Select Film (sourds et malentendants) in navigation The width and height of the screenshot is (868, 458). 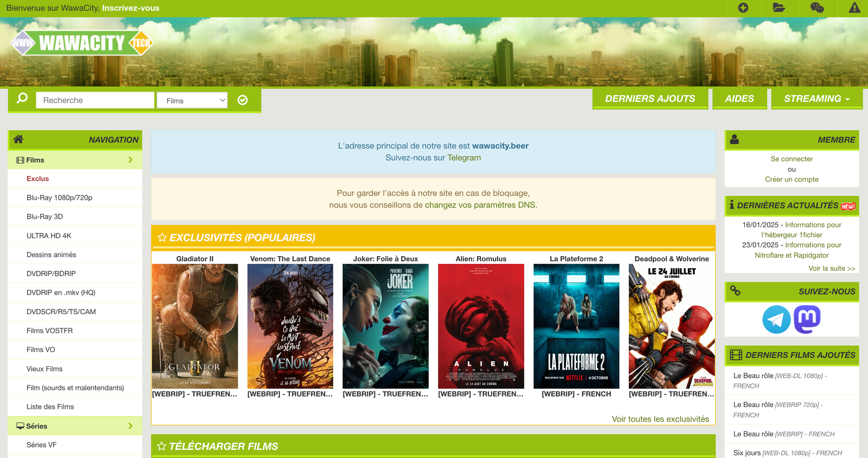[75, 387]
